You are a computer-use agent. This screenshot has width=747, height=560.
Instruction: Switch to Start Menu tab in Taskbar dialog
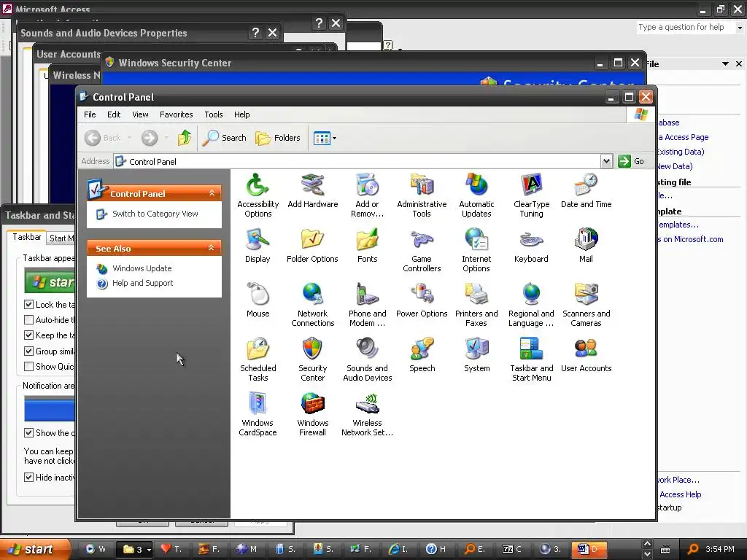click(x=62, y=238)
